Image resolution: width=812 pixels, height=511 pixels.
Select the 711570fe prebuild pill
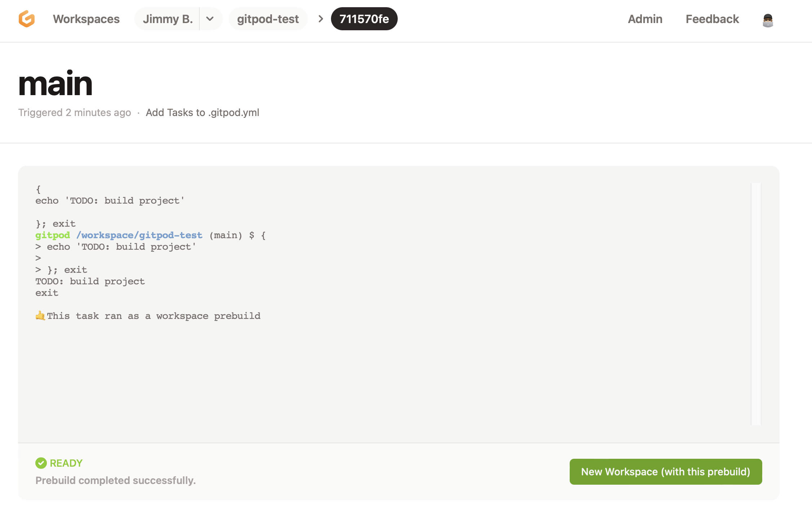[x=364, y=19]
